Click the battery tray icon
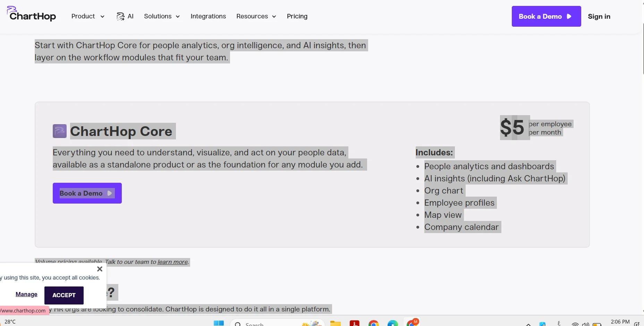644x326 pixels. [x=597, y=324]
